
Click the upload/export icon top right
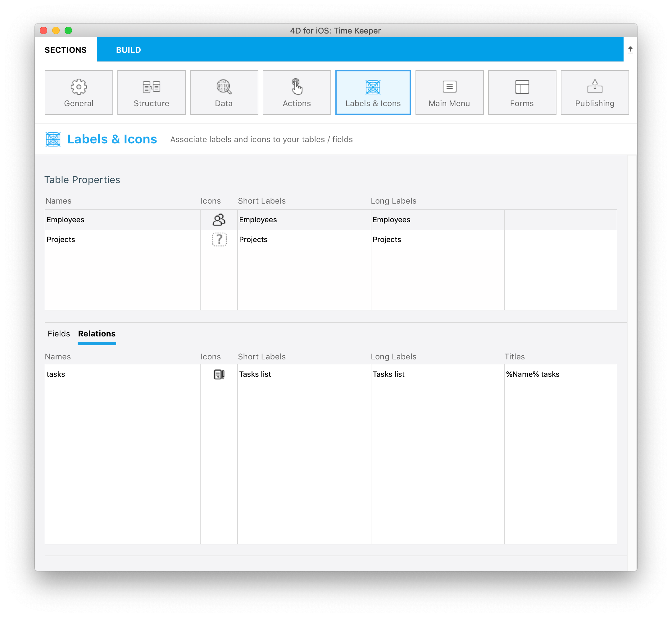click(x=632, y=48)
